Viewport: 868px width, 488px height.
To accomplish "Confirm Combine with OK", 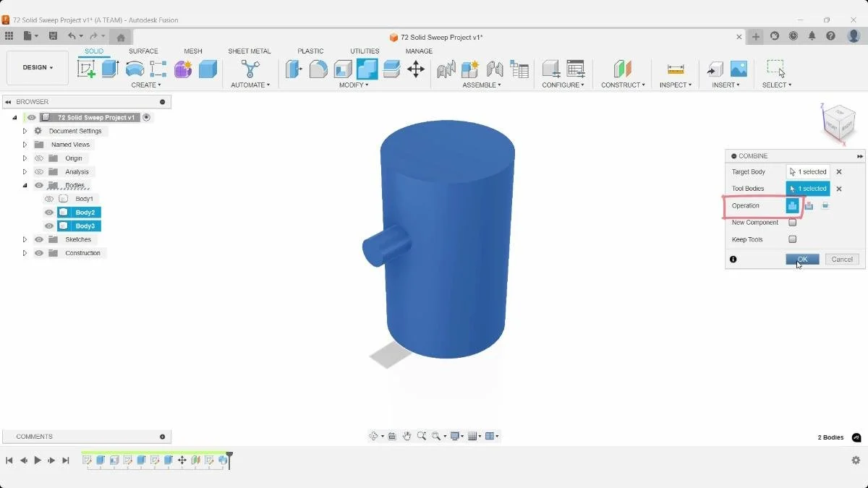I will pyautogui.click(x=802, y=259).
